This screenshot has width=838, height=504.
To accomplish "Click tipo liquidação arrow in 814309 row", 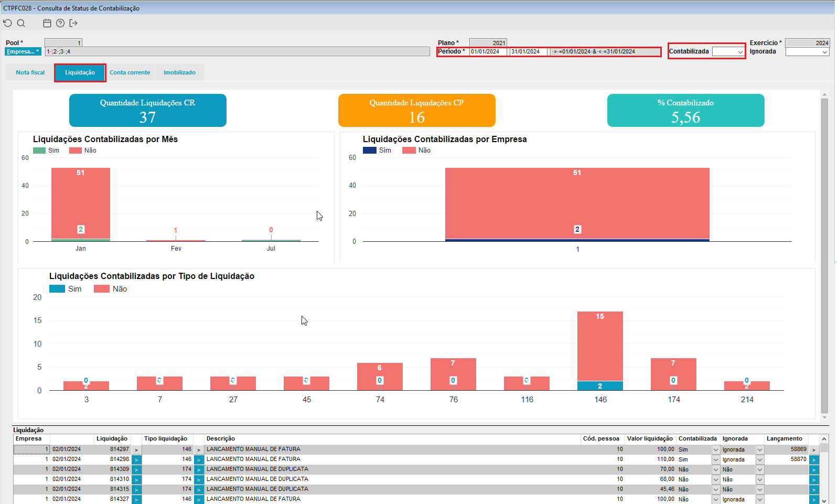I will tap(199, 469).
